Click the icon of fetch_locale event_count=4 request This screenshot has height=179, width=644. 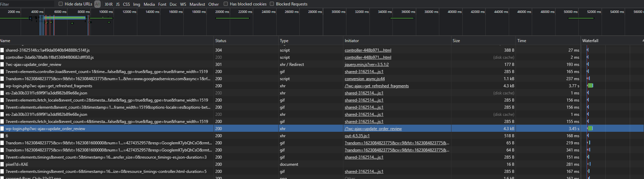[x=2, y=122]
